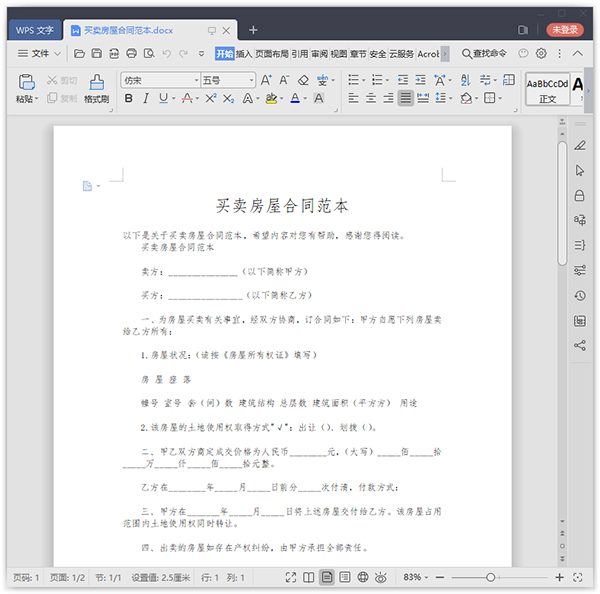Open the 查找命令 search command
The image size is (600, 594).
pyautogui.click(x=484, y=53)
